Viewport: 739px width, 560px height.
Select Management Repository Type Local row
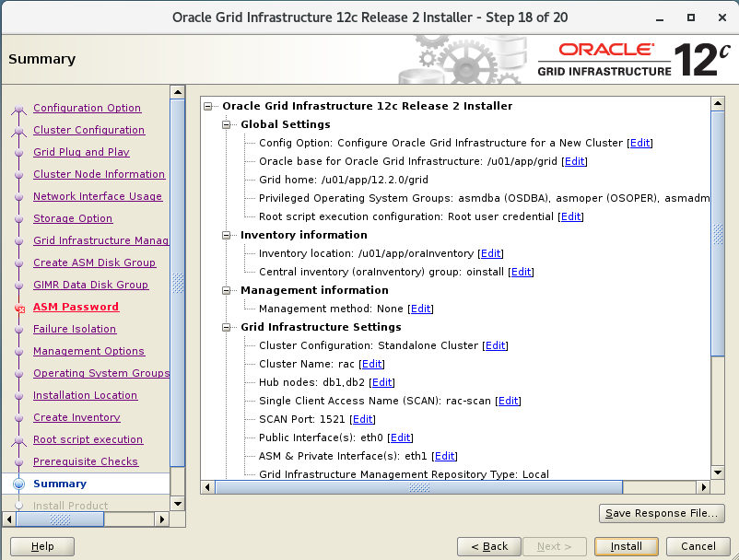[404, 474]
